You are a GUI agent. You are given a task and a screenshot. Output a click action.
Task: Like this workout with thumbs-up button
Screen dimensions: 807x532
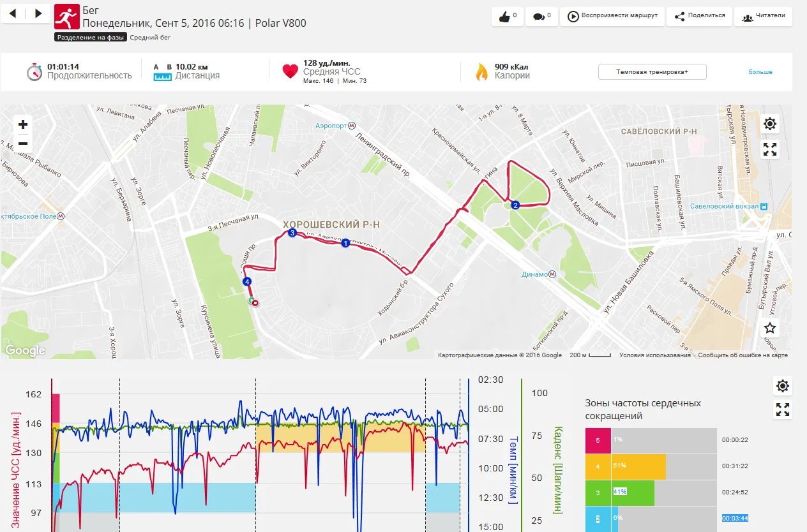click(508, 17)
